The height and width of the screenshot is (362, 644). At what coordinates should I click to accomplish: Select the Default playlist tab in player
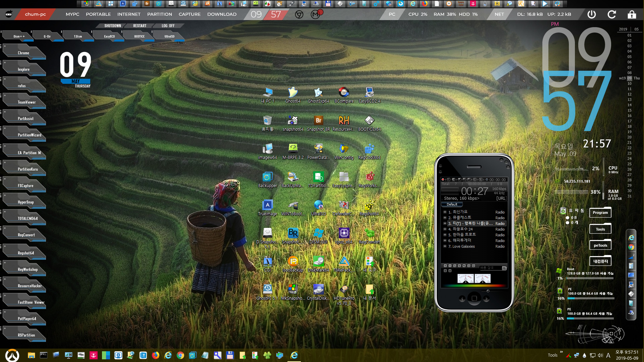[452, 204]
